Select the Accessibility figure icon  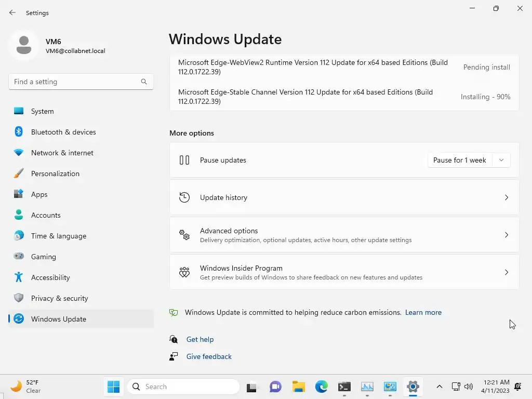point(19,277)
